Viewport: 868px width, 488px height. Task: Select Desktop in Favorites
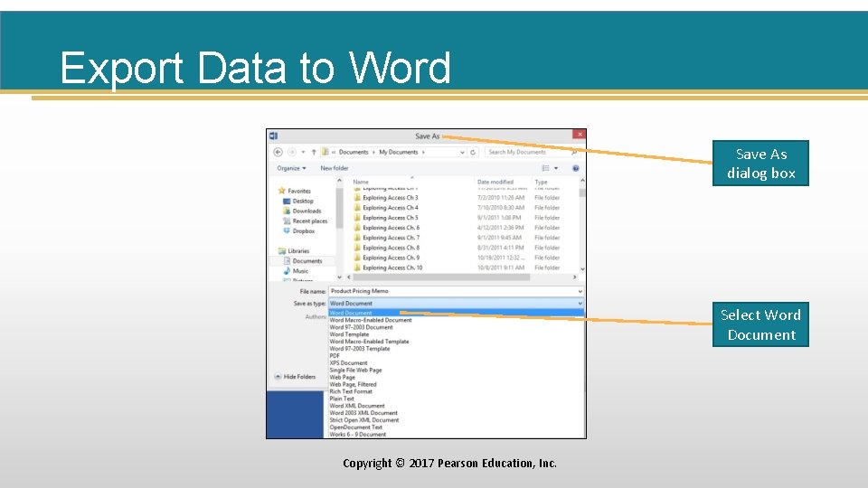coord(297,201)
